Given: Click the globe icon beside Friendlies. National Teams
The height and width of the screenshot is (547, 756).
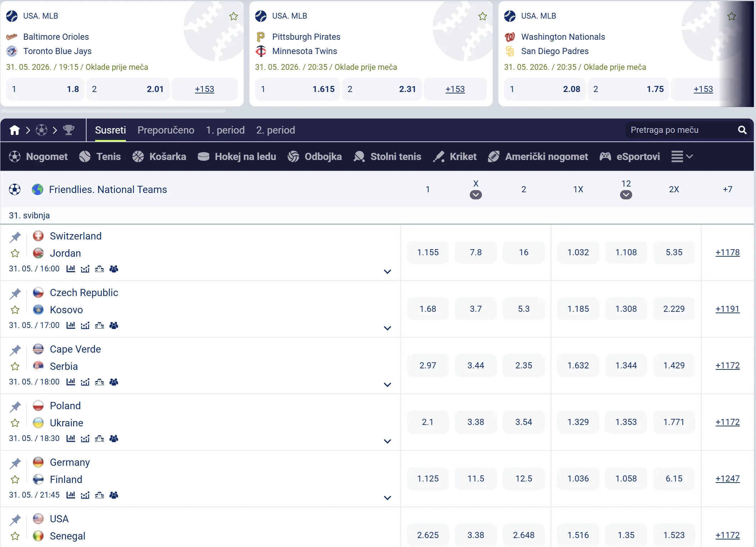Looking at the screenshot, I should [x=38, y=189].
